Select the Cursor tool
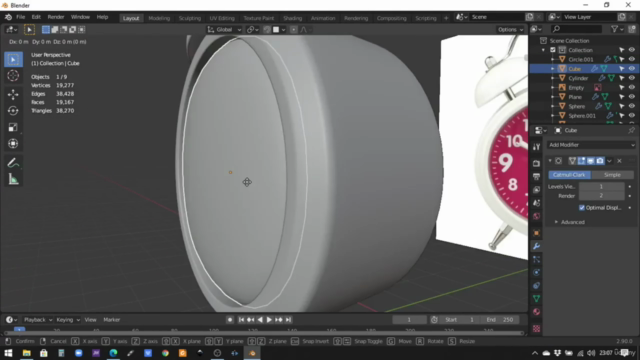This screenshot has width=640, height=360. click(x=13, y=76)
